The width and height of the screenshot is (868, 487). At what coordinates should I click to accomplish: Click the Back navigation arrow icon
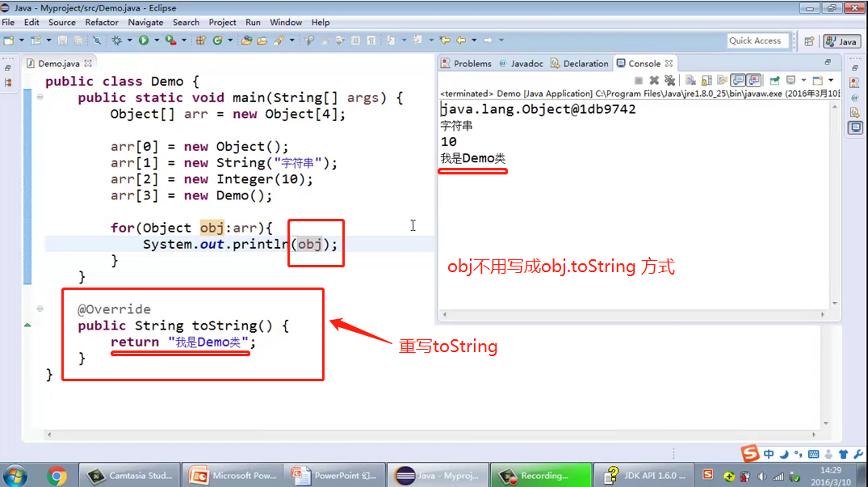click(x=460, y=40)
